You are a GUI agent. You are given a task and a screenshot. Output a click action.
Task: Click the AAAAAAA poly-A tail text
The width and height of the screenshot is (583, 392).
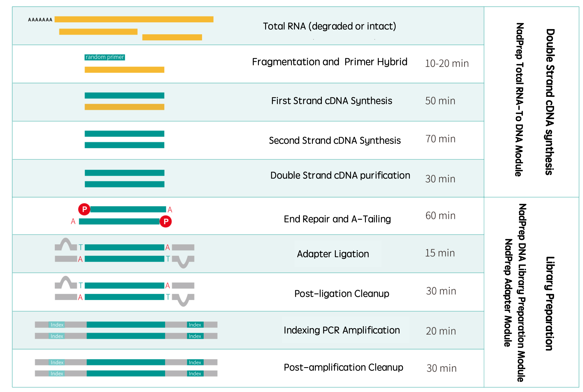tap(40, 20)
